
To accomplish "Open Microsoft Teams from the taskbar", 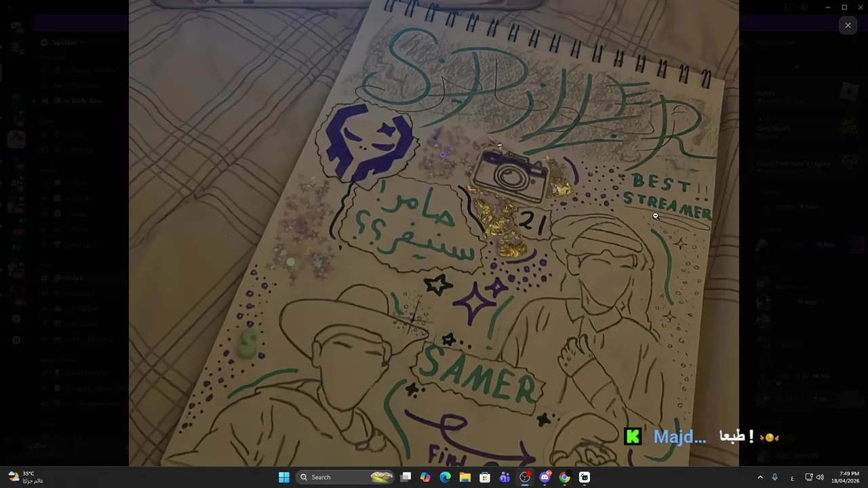I will click(505, 477).
